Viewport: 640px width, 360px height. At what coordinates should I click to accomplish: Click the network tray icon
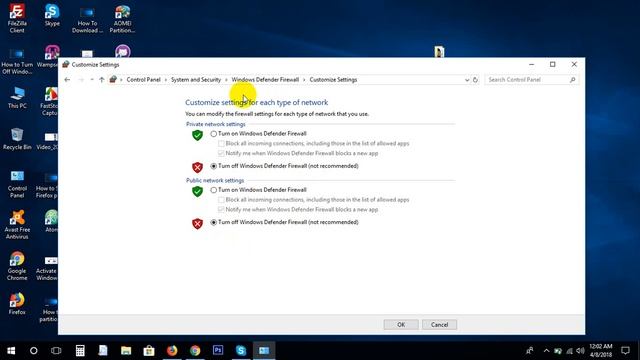(569, 351)
